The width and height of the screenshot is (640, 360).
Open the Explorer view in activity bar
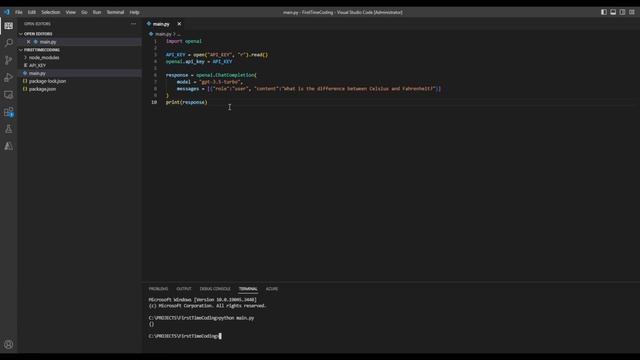click(9, 26)
